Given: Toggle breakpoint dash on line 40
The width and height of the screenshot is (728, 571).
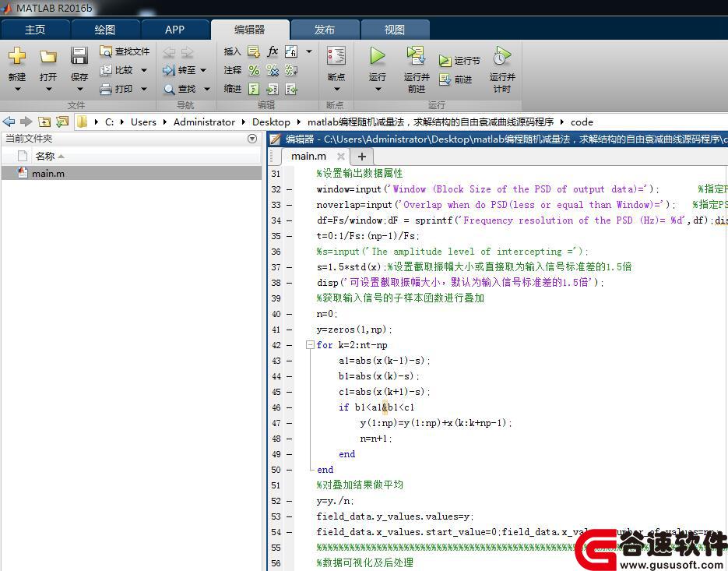Looking at the screenshot, I should 289,314.
